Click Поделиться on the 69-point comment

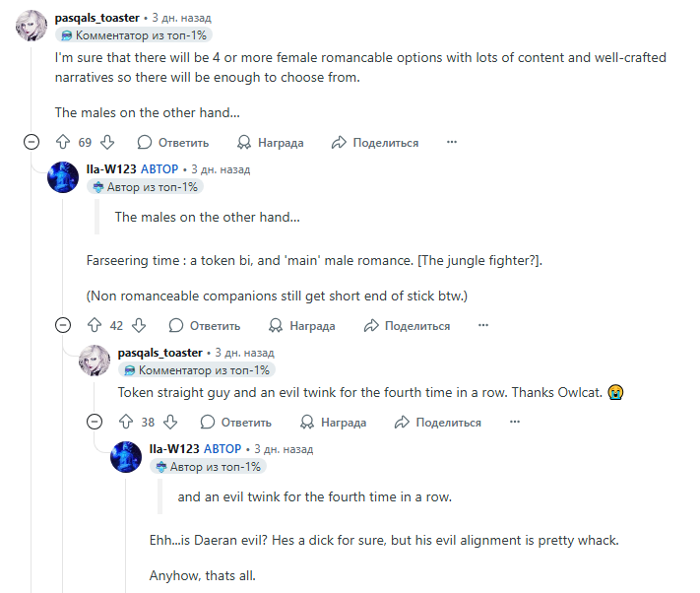375,143
